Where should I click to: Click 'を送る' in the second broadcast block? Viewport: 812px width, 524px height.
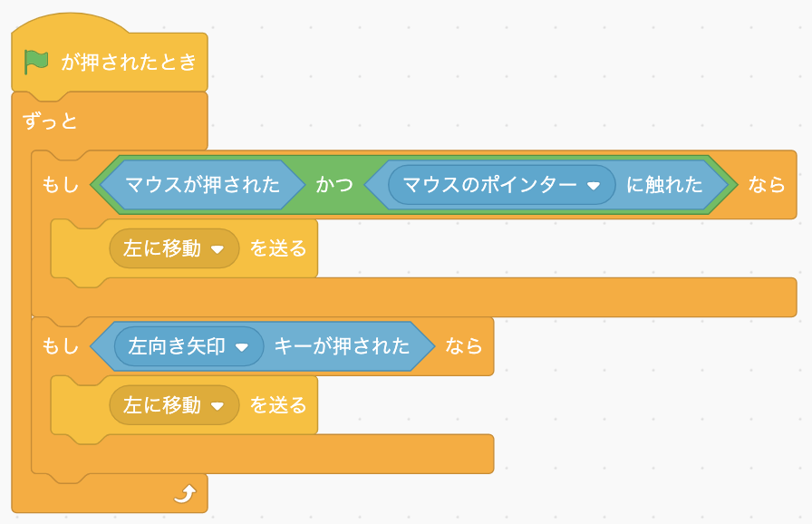click(278, 405)
